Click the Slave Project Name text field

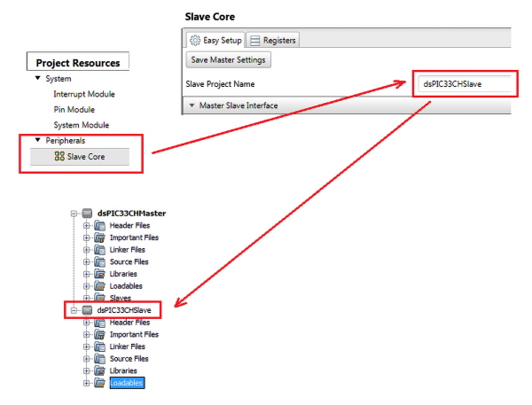click(465, 84)
